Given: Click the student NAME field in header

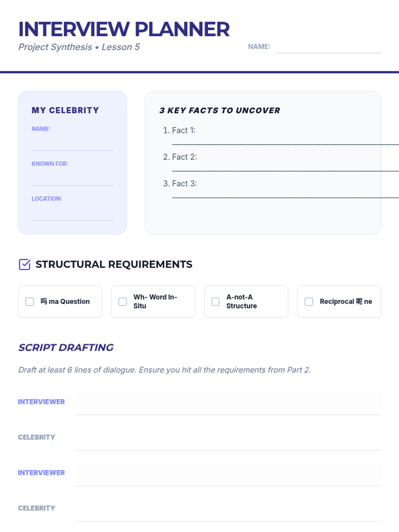Looking at the screenshot, I should pos(328,48).
